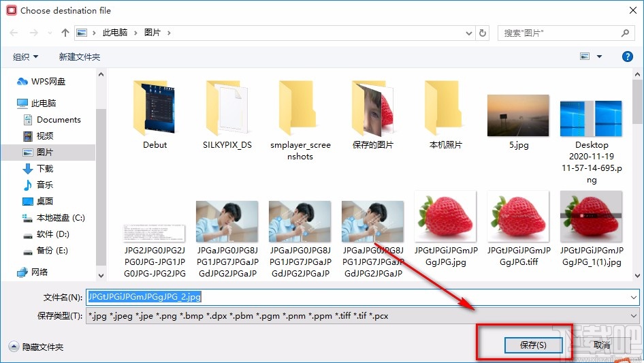Open Documents in the sidebar
Viewport: 644px width, 363px height.
[x=52, y=120]
